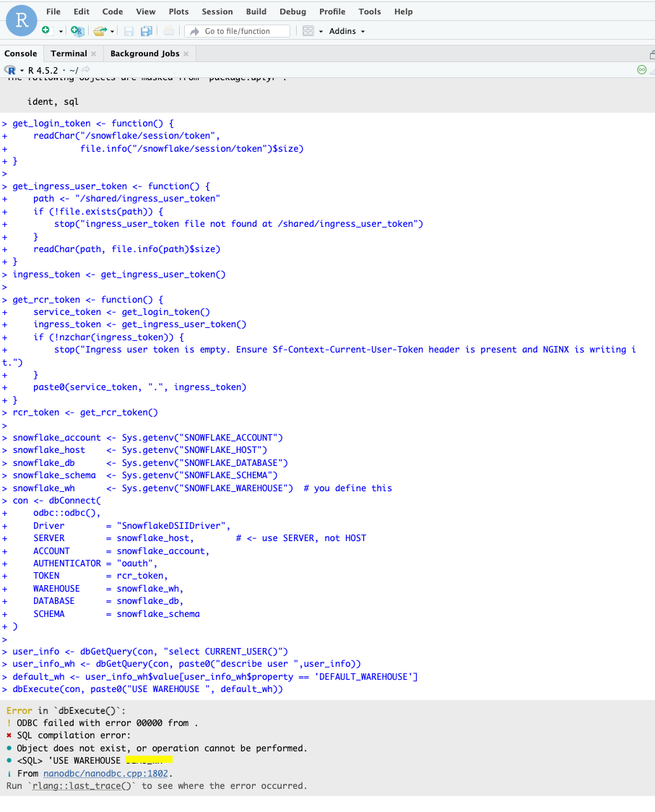Open an existing file via folder icon
The image size is (655, 812).
pos(100,31)
